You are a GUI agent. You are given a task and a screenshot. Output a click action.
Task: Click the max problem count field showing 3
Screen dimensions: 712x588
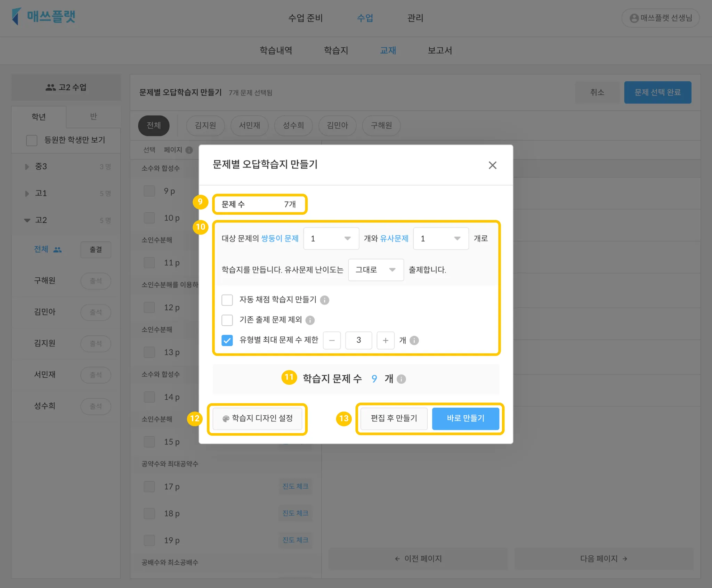point(358,340)
